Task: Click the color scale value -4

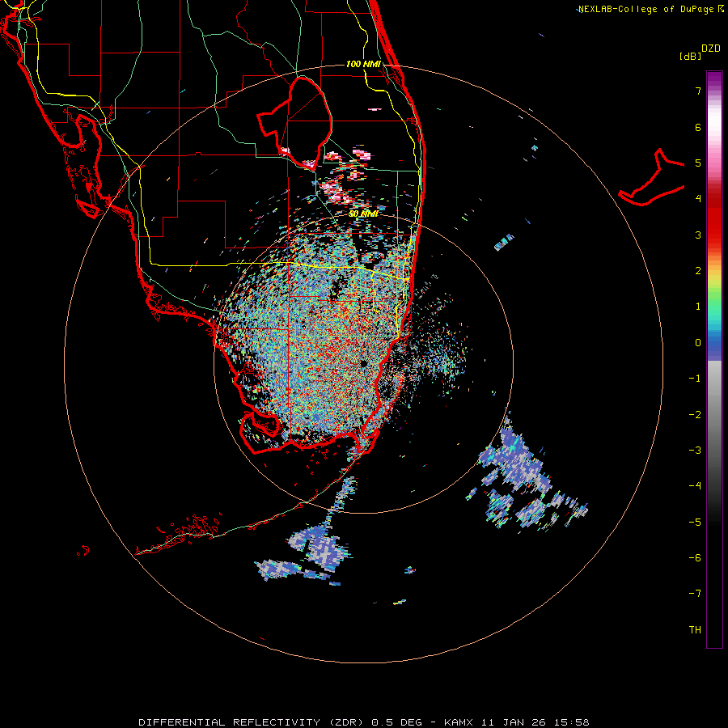Action: click(x=695, y=486)
